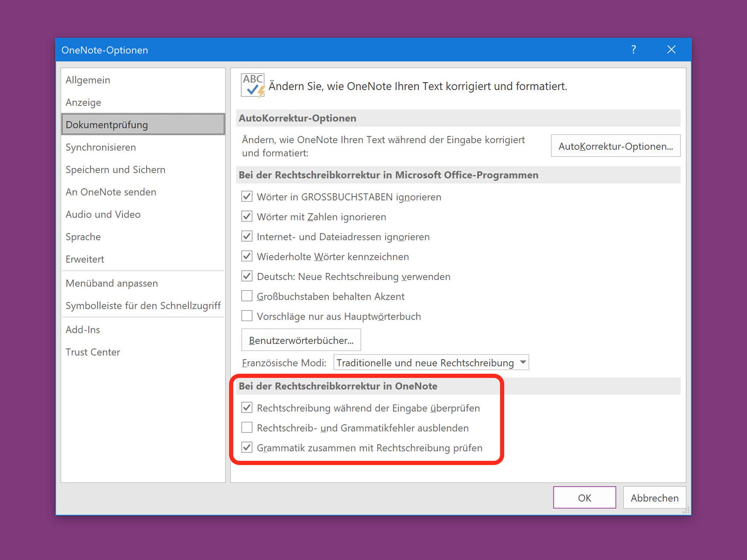This screenshot has width=747, height=560.
Task: Open the Allgemein category
Action: [143, 80]
